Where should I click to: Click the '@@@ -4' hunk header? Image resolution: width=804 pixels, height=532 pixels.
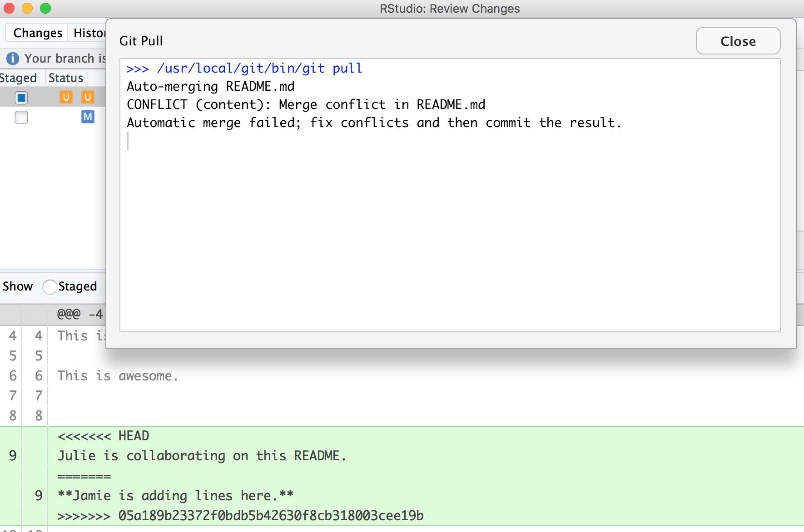coord(80,314)
